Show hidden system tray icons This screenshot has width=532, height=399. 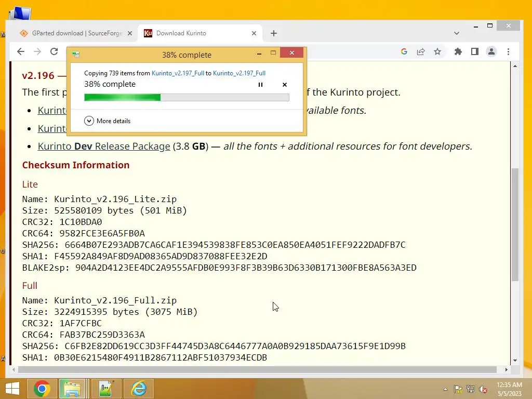tap(445, 389)
